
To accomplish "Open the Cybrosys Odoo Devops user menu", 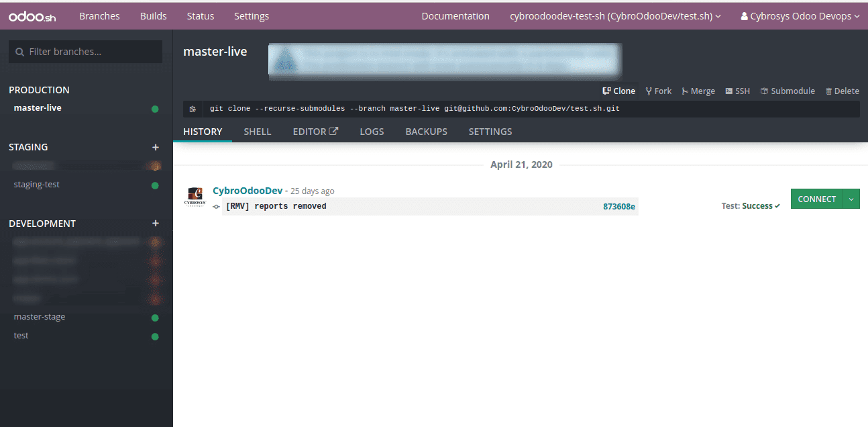I will (x=800, y=16).
